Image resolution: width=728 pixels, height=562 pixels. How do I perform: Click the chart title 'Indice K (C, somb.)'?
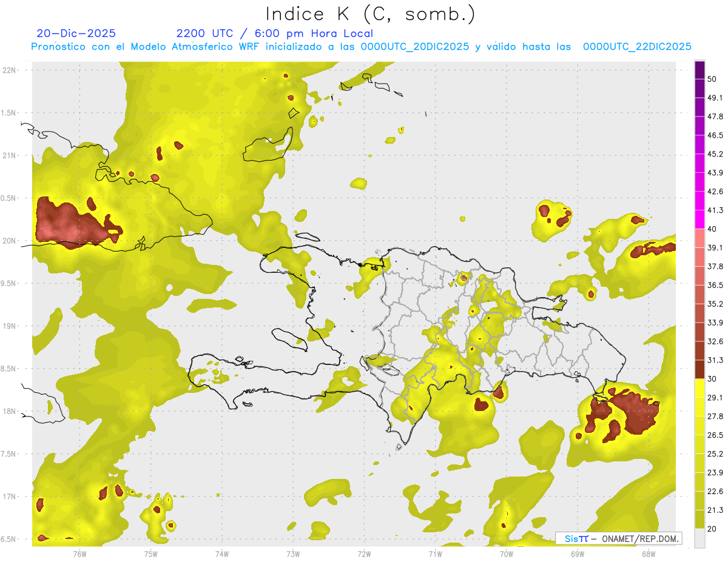tap(371, 14)
